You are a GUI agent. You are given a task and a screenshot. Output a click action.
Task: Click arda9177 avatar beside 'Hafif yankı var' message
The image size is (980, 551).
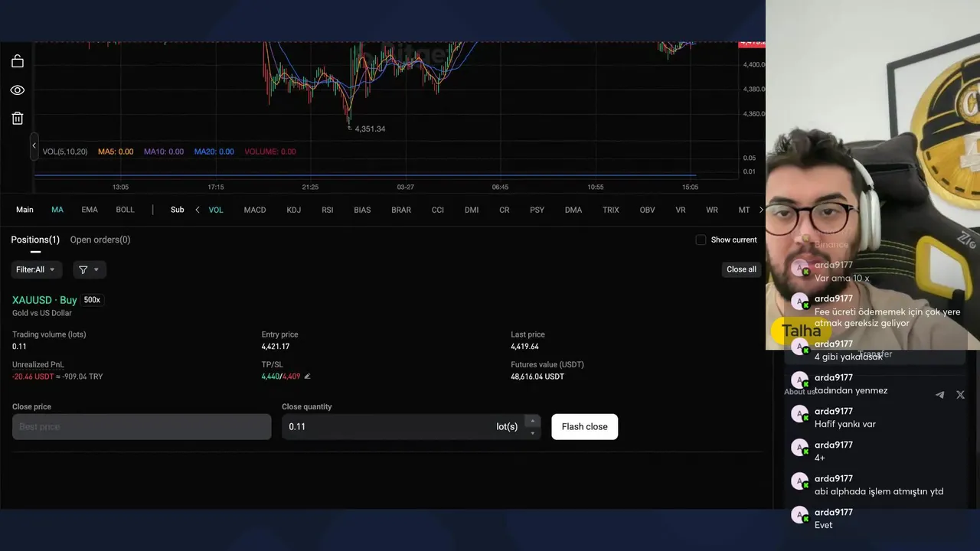tap(799, 414)
